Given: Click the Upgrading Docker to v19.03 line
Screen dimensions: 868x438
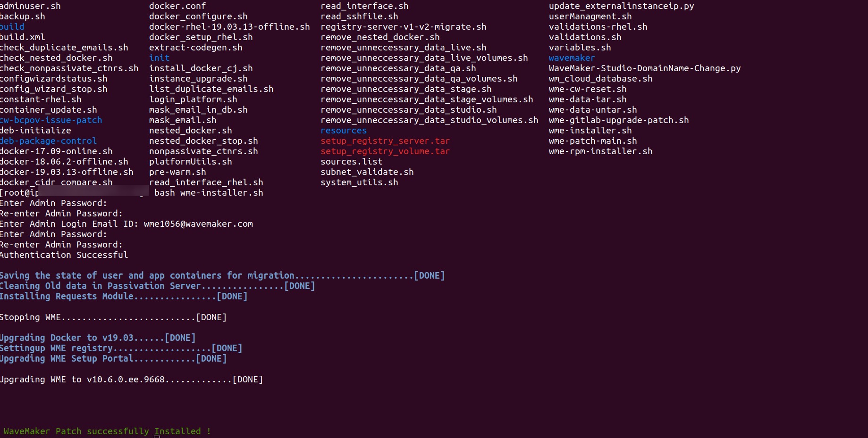Looking at the screenshot, I should point(98,338).
